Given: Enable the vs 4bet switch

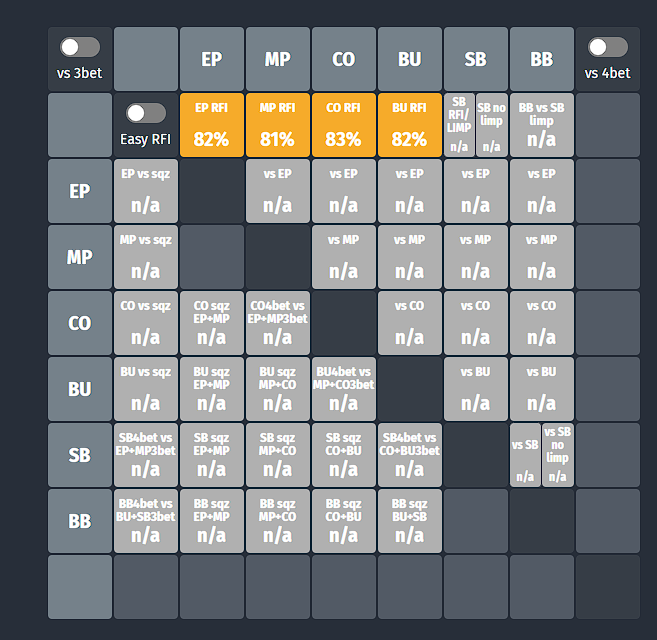Looking at the screenshot, I should click(608, 47).
